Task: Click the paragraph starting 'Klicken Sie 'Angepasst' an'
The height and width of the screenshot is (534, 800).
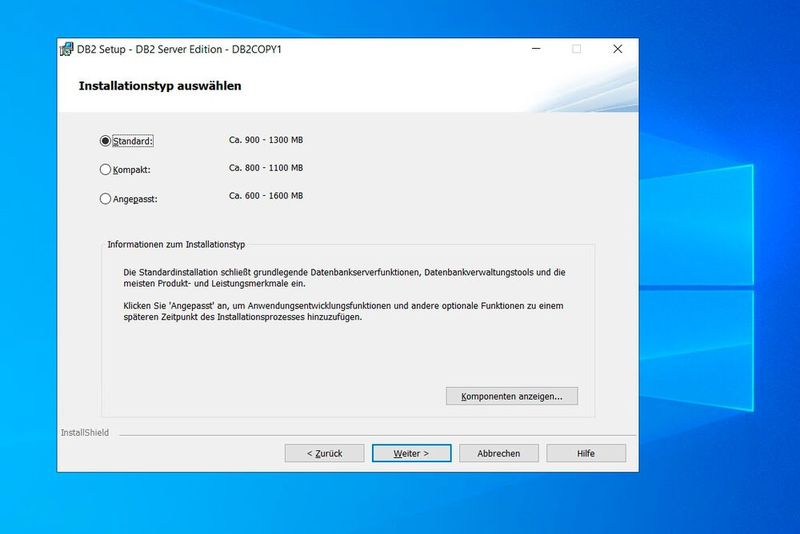Action: [343, 311]
